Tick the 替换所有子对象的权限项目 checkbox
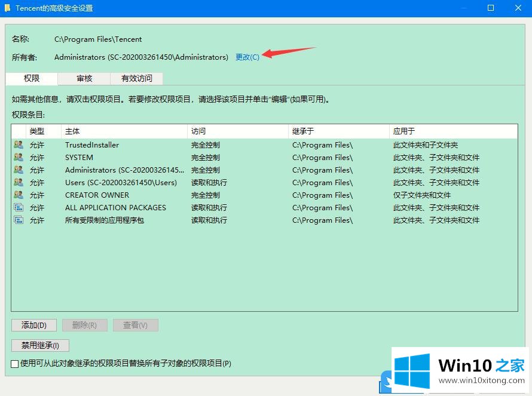Viewport: 532px width, 396px height. [14, 364]
